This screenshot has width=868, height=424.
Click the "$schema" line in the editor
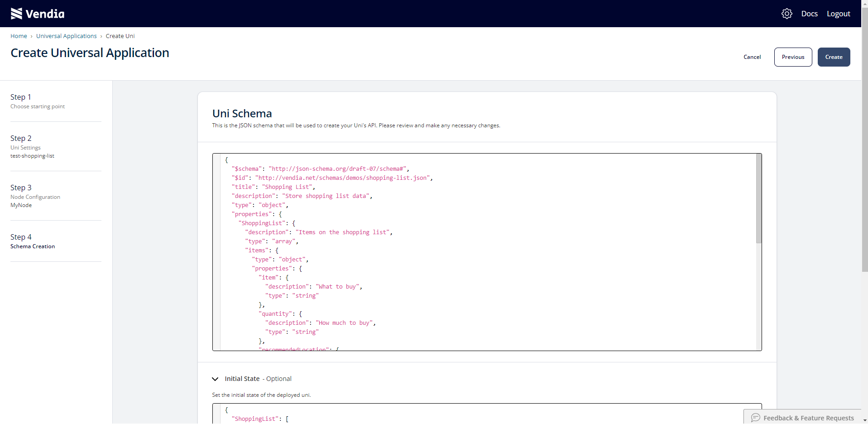coord(321,169)
